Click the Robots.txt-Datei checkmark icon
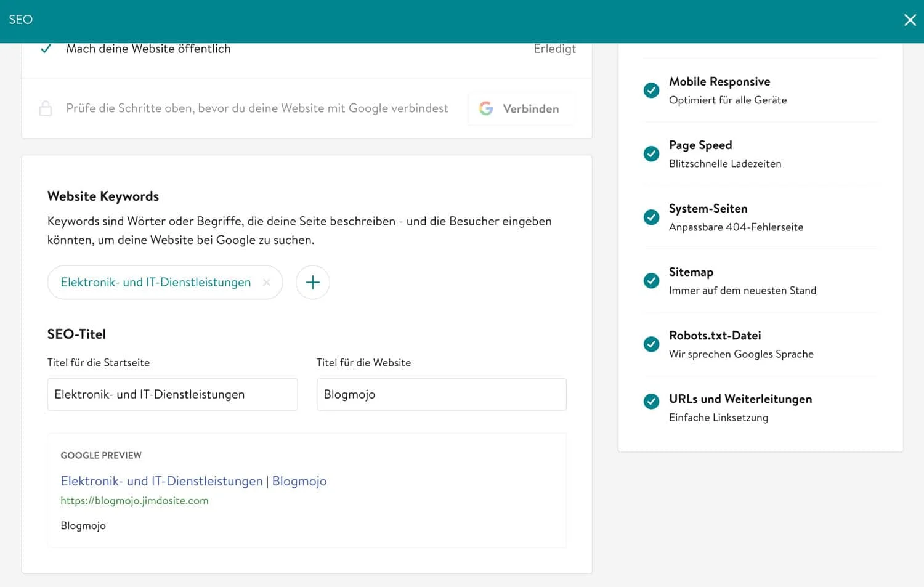 point(651,344)
